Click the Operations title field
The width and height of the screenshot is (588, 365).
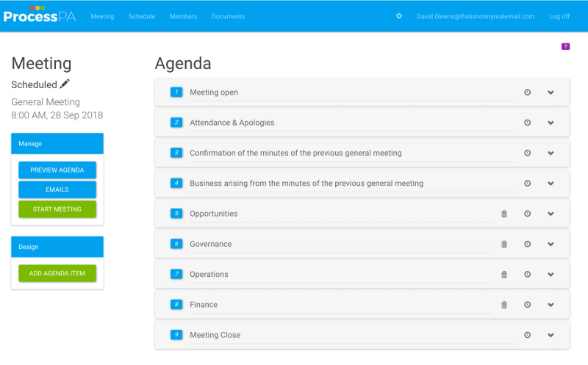340,275
